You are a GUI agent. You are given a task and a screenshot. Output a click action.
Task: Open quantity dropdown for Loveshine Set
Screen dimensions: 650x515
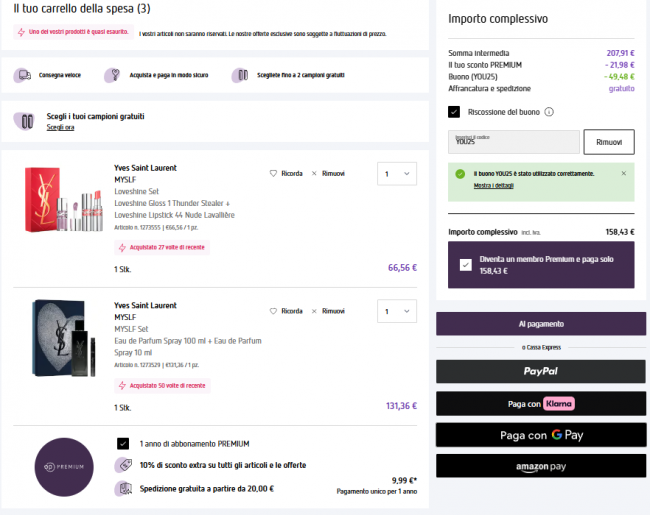[x=397, y=175]
